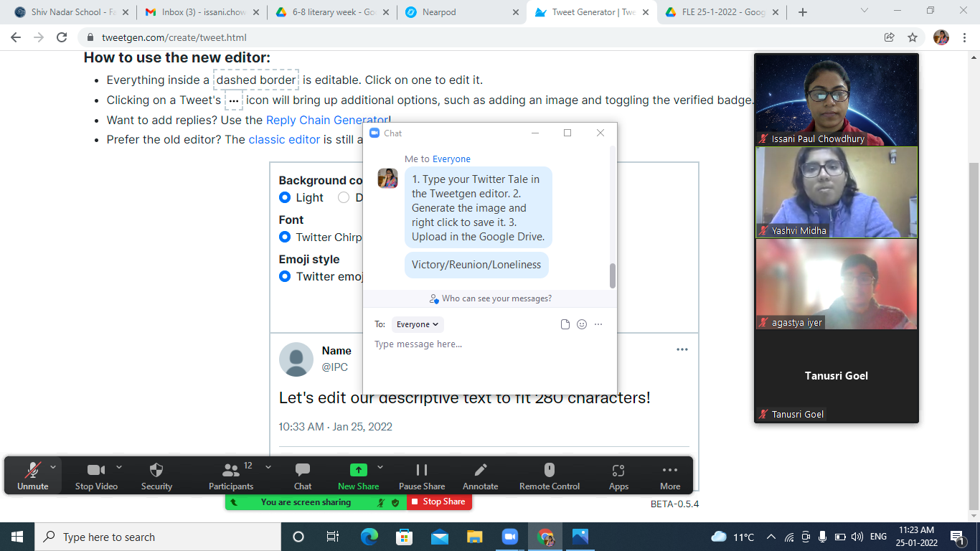Click the Remote Control mouse icon
980x551 pixels.
tap(550, 470)
